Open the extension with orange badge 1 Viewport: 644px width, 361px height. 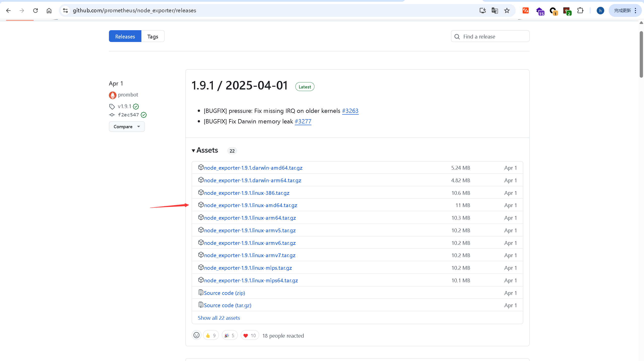pyautogui.click(x=553, y=11)
